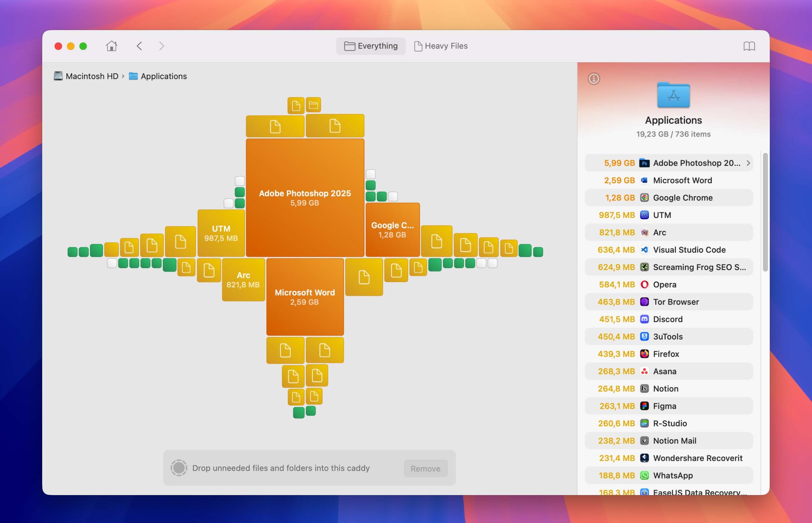Click the Google Chrome icon in list
The image size is (812, 523).
(x=644, y=198)
